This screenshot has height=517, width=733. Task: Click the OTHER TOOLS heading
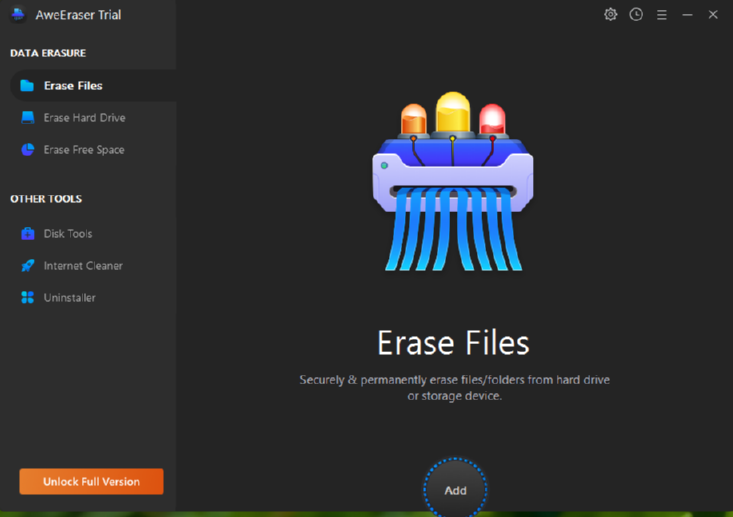[x=46, y=199]
